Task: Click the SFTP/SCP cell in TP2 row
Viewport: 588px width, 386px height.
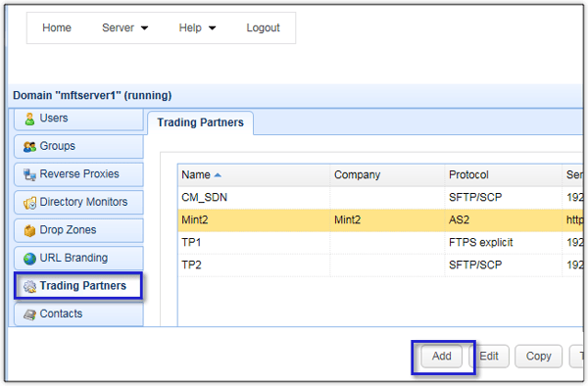Action: [504, 265]
